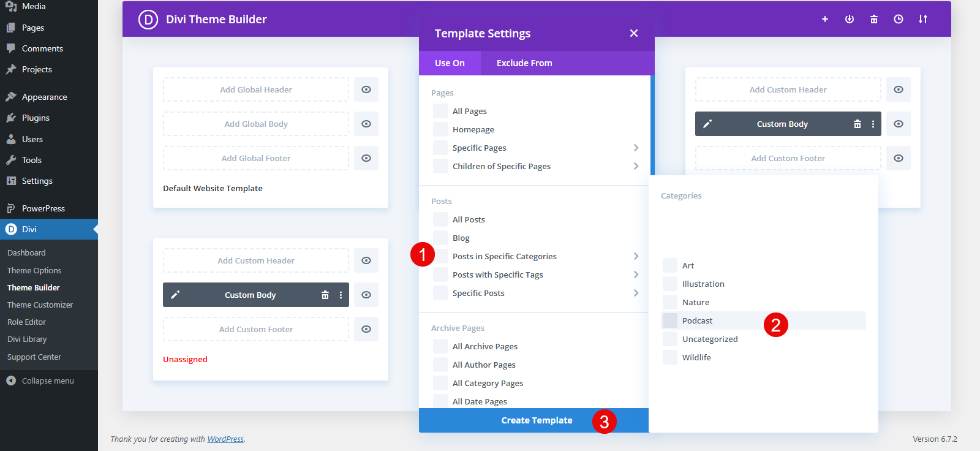The width and height of the screenshot is (980, 451).
Task: Check the Podcast category checkbox
Action: pyautogui.click(x=670, y=320)
